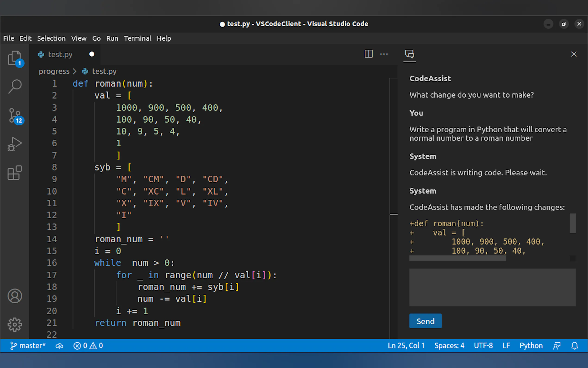Image resolution: width=588 pixels, height=368 pixels.
Task: Click synchronize changes cloud icon
Action: pyautogui.click(x=59, y=346)
